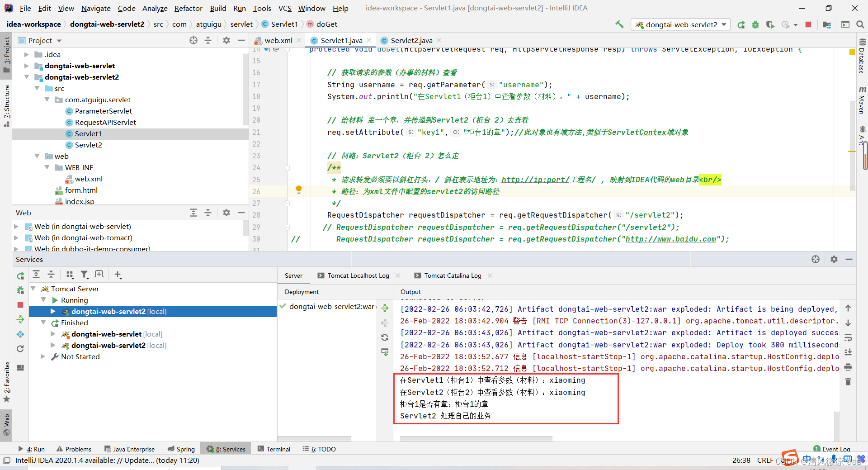Click the Output horizontal scrollbar
The width and height of the screenshot is (868, 470).
(476, 438)
